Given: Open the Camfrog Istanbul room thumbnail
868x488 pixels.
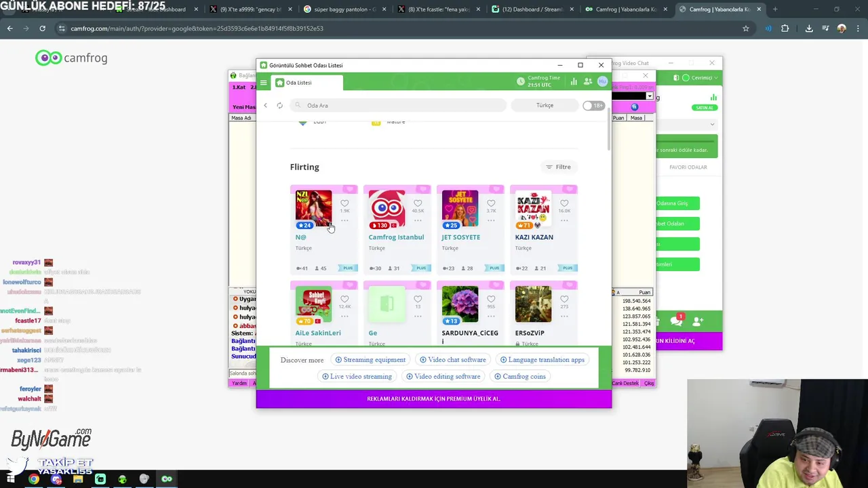Looking at the screenshot, I should pos(387,209).
